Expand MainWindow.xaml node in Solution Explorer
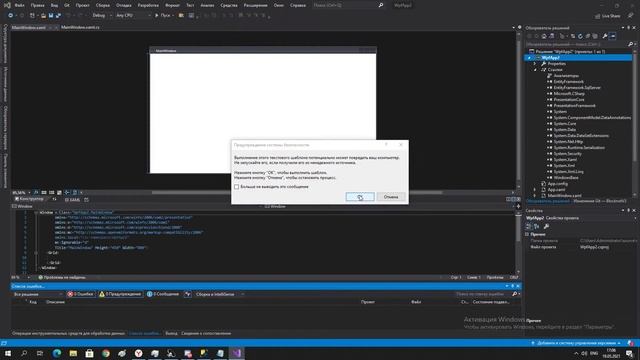 (x=535, y=196)
